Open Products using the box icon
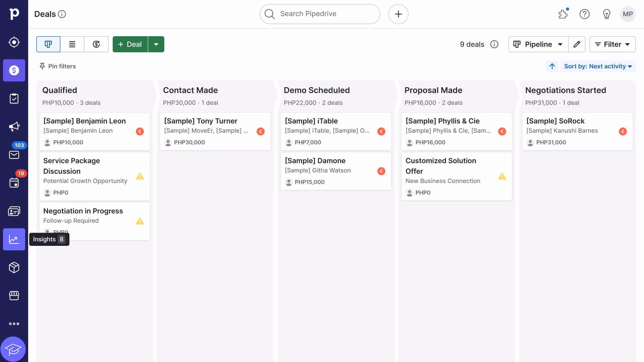 tap(14, 267)
